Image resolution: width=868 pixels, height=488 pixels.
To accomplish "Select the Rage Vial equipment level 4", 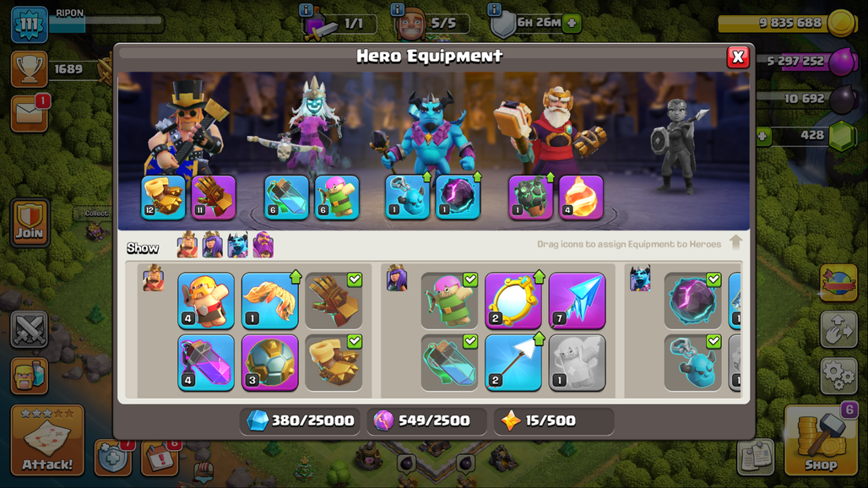I will 206,362.
